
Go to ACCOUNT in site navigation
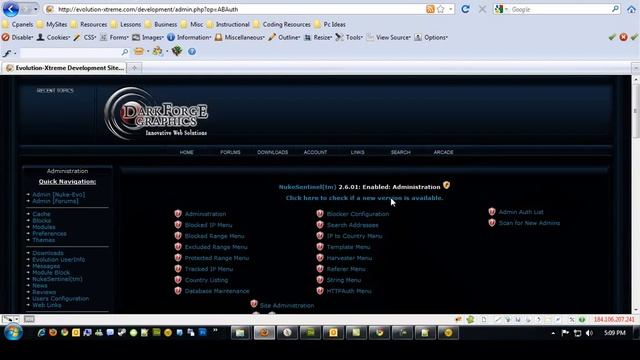click(x=315, y=152)
